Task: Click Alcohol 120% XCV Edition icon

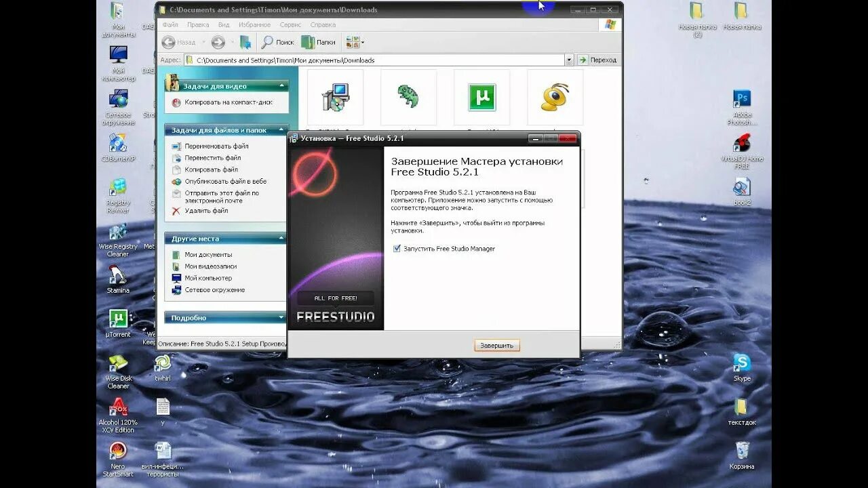Action: point(118,415)
